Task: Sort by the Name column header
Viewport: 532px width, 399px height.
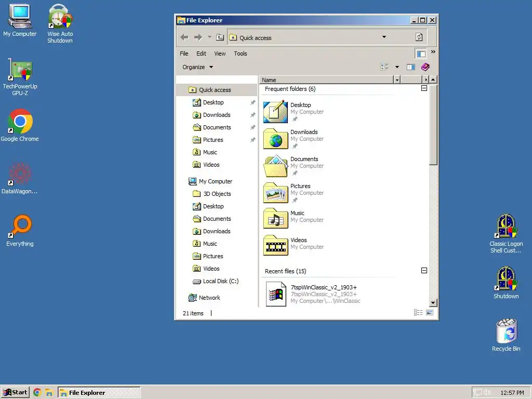Action: pos(326,80)
